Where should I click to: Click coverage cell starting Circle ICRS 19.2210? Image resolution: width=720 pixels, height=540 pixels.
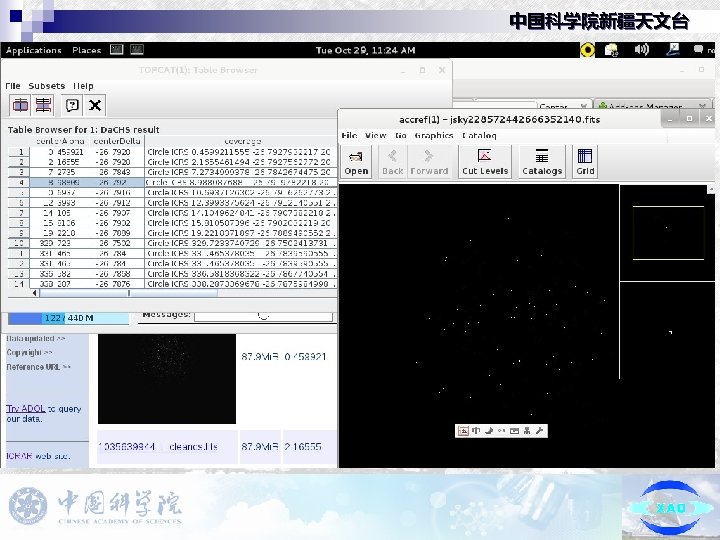(241, 233)
